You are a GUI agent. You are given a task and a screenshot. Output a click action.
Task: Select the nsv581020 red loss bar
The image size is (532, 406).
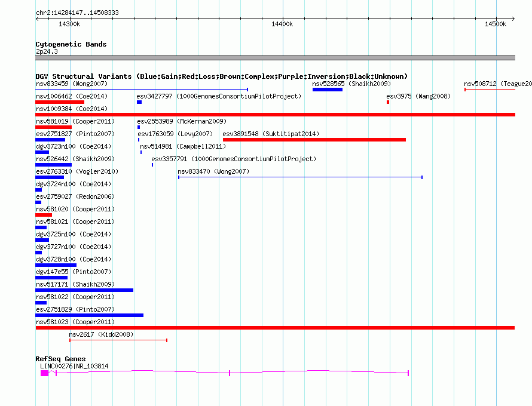44,215
